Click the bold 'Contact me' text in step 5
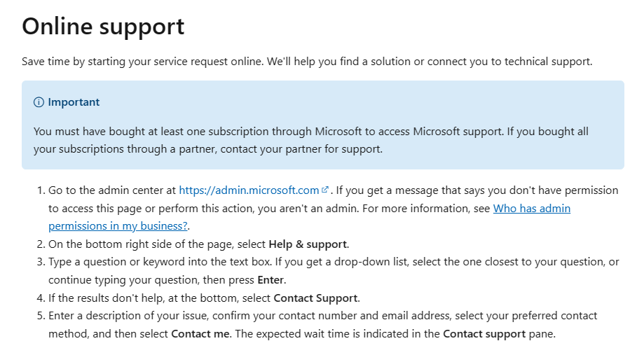Image resolution: width=644 pixels, height=348 pixels. [x=200, y=333]
